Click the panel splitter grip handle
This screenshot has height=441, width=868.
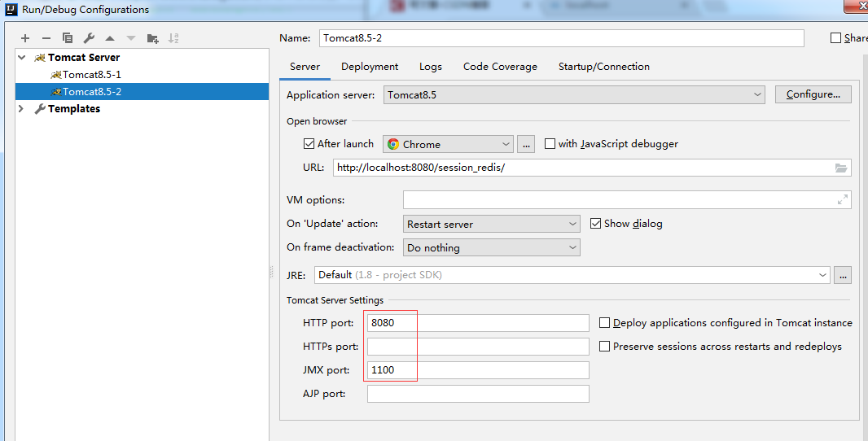[271, 272]
